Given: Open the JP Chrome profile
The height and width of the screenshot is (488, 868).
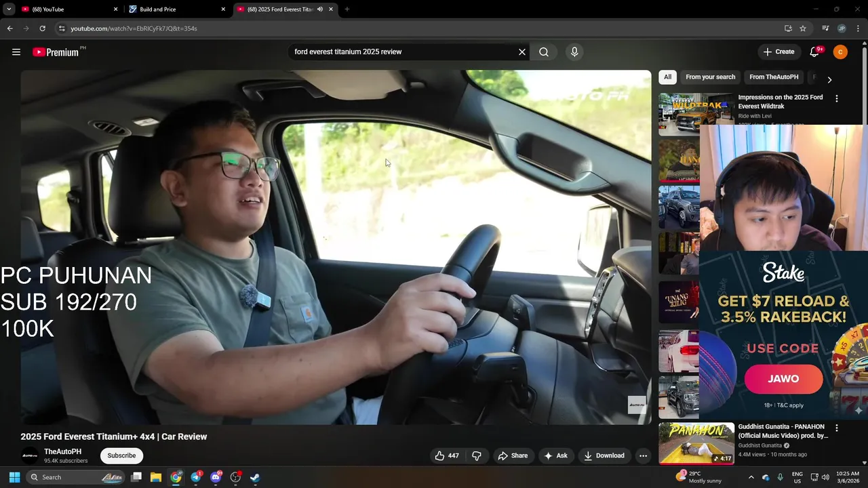Looking at the screenshot, I should pos(842,28).
